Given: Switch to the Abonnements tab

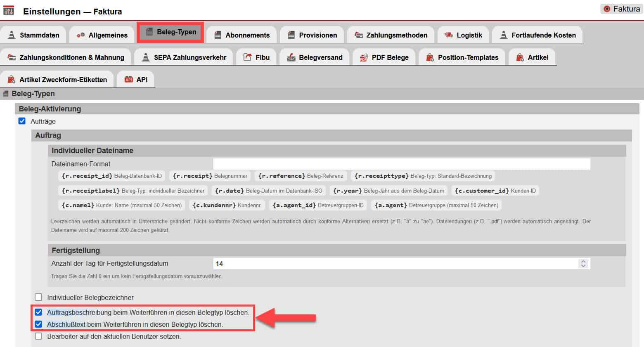Looking at the screenshot, I should [x=242, y=35].
